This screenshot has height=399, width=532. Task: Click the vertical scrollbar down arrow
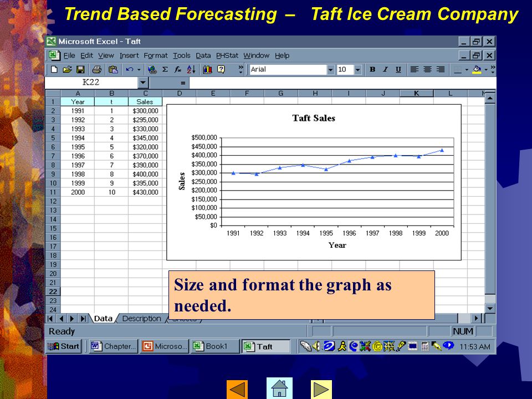pyautogui.click(x=490, y=308)
